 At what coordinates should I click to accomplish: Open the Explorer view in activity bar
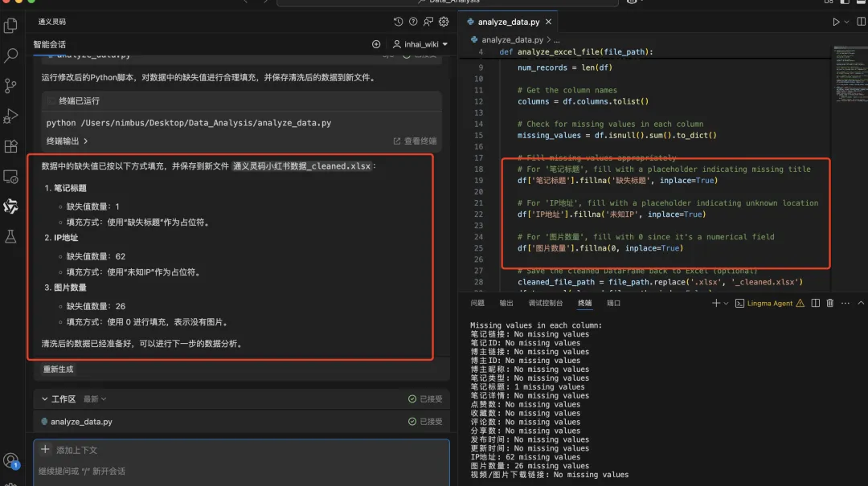[x=10, y=26]
